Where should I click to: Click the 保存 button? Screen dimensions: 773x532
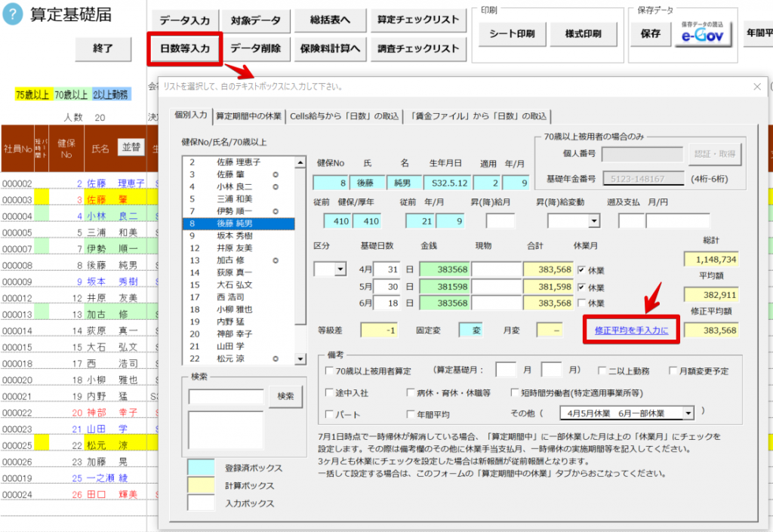pos(651,34)
